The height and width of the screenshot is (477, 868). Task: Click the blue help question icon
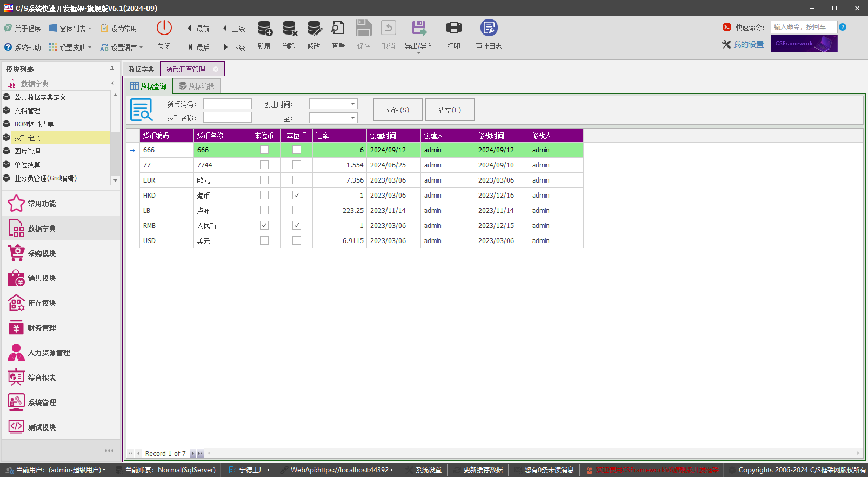click(843, 27)
